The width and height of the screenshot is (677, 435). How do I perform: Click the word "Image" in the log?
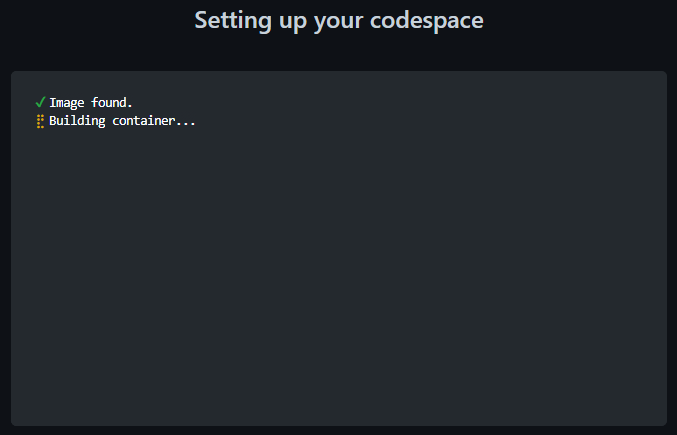[x=68, y=102]
